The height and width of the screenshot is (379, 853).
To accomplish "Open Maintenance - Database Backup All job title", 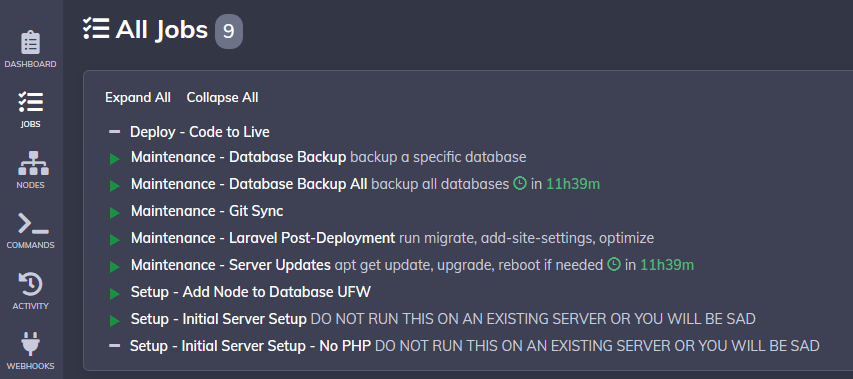I will (x=249, y=184).
